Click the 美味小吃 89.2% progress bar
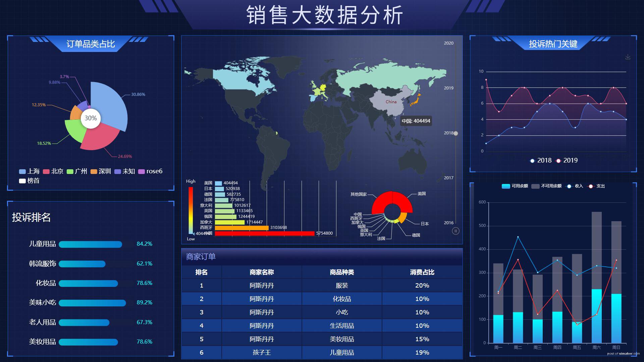The image size is (644, 362). [92, 303]
